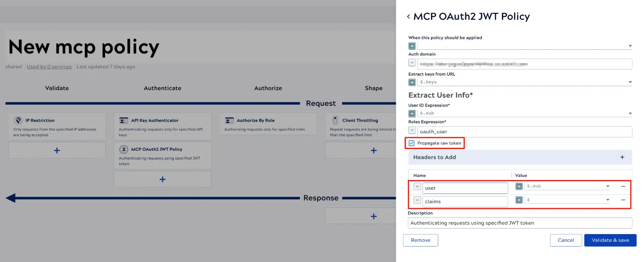Toggle expression icon beside claims header name

click(417, 200)
